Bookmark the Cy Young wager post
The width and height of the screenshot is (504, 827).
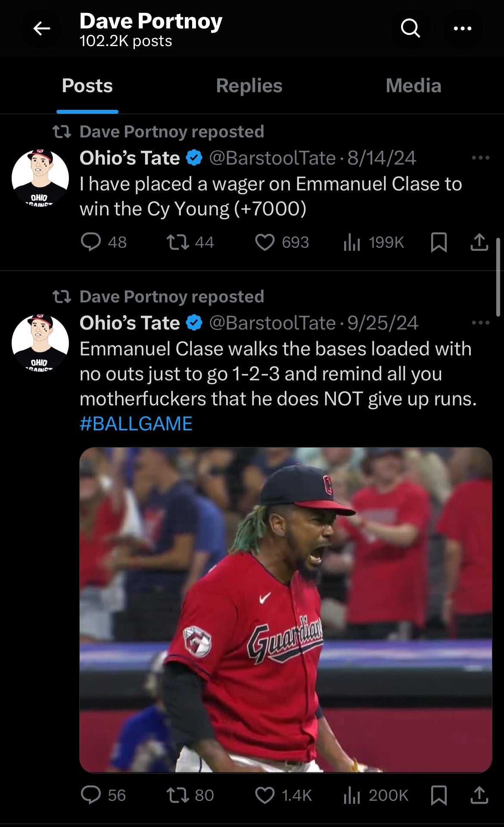439,242
